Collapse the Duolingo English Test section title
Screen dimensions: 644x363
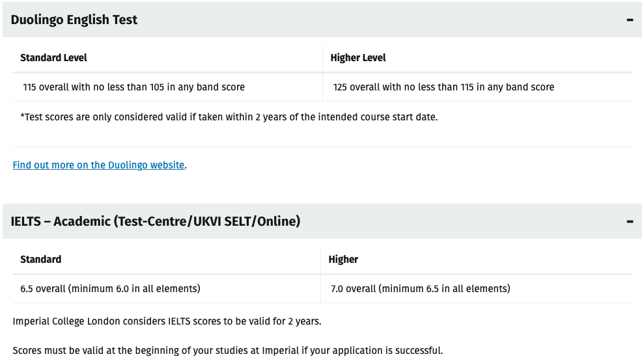(x=74, y=20)
